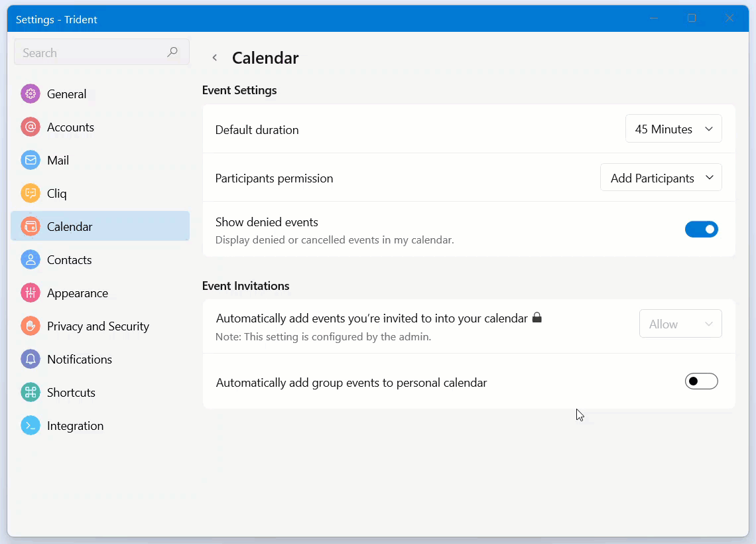Screen dimensions: 756x544
Task: Enable auto-add group events toggle
Action: coord(701,381)
